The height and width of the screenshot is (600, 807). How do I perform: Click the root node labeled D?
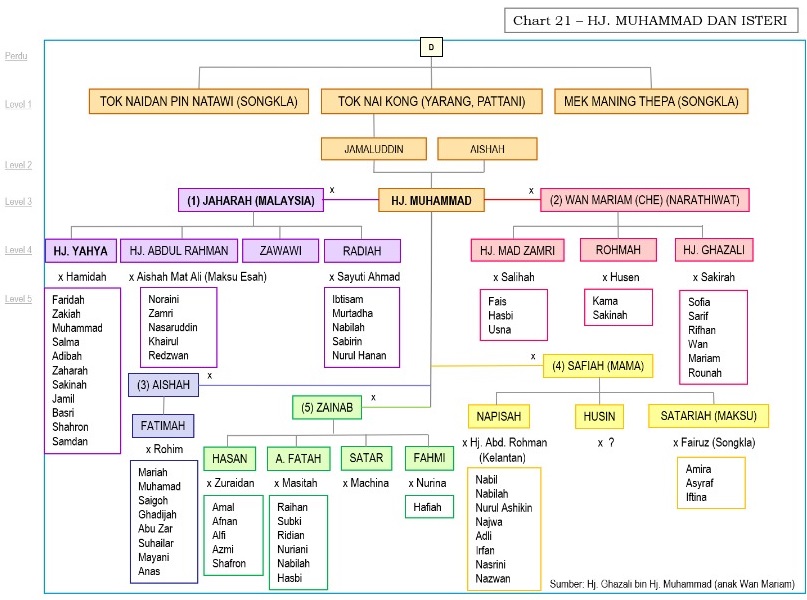(x=431, y=47)
